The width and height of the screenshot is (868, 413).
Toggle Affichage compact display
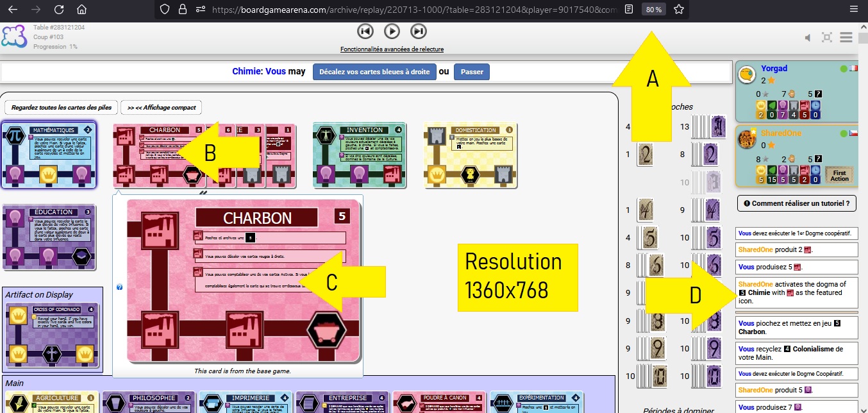pos(161,107)
